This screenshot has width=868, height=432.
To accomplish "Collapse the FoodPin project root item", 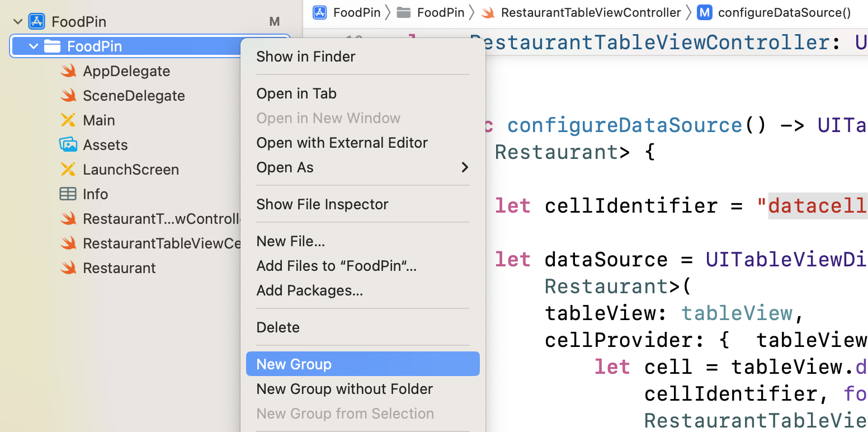I will point(17,21).
